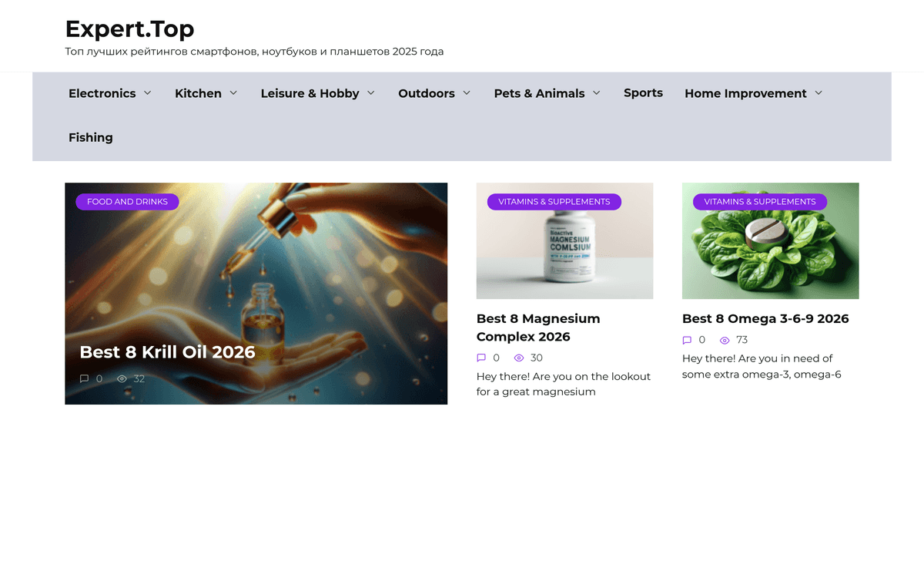Click views eye icon under Magnesium Complex
Viewport: 924px width, 578px height.
(519, 358)
